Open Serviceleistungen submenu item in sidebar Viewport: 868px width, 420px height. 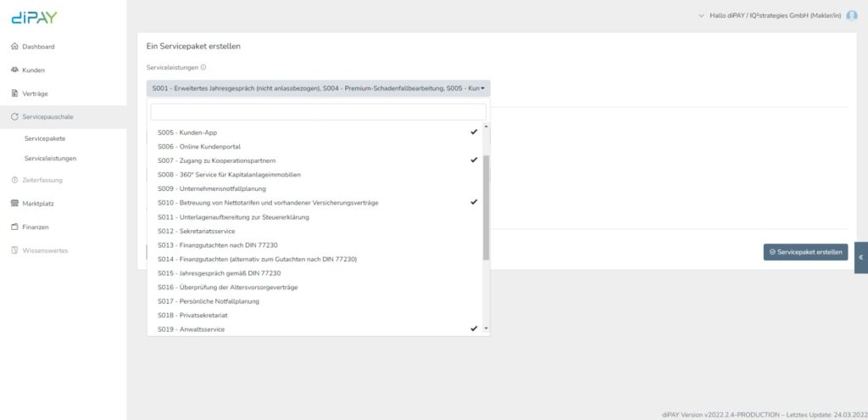(51, 158)
